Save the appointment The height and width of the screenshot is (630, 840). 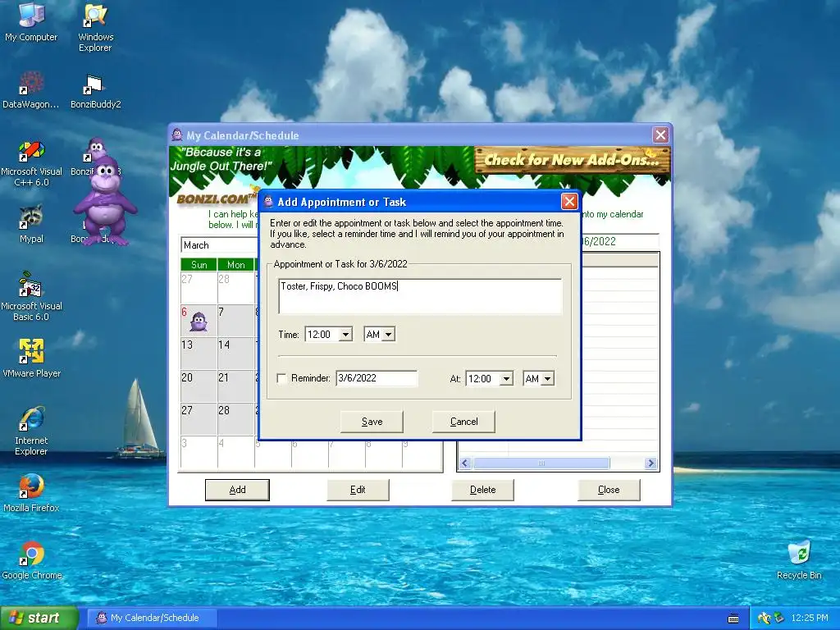[x=372, y=422]
